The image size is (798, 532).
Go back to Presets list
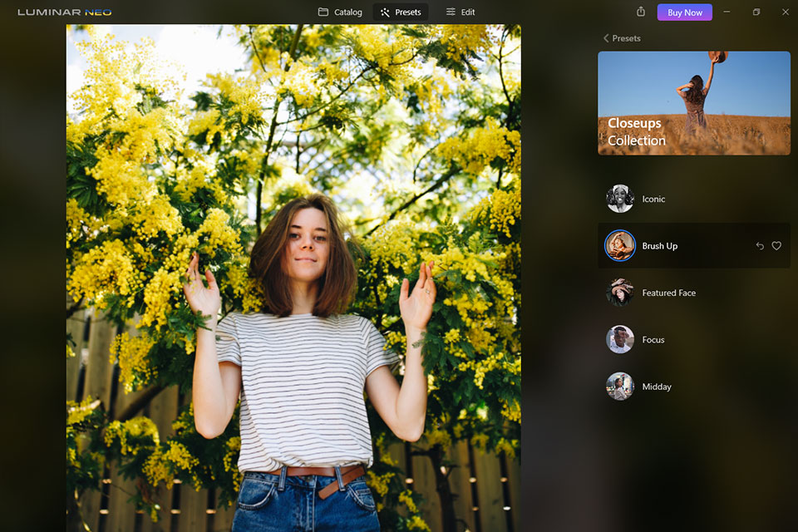tap(622, 38)
